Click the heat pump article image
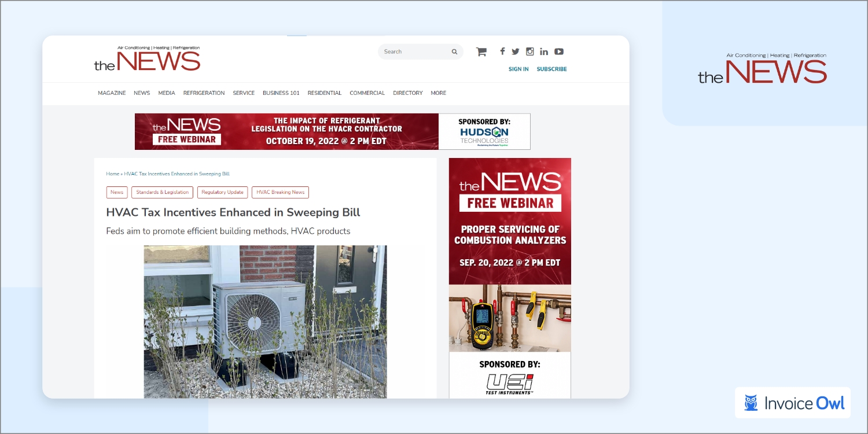This screenshot has width=868, height=434. click(x=265, y=321)
